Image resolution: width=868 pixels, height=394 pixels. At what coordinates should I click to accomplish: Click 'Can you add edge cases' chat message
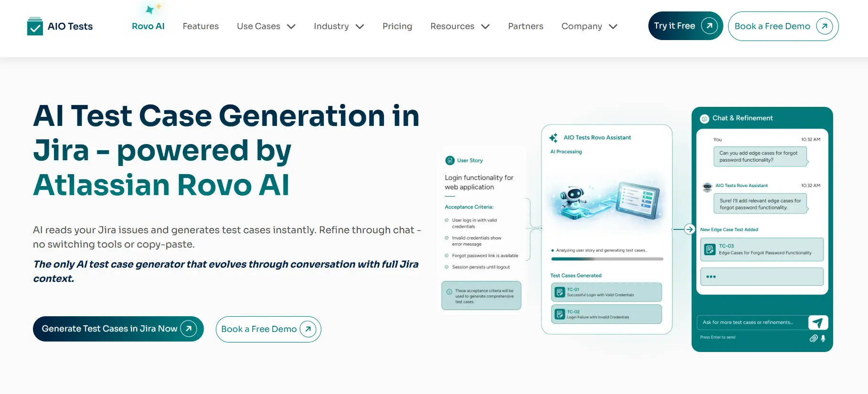(x=760, y=156)
